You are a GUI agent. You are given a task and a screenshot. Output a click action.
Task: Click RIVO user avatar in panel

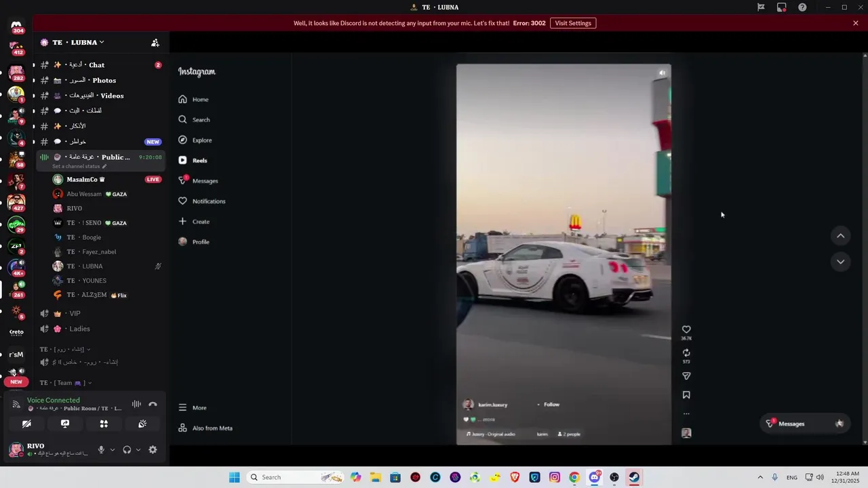16,449
